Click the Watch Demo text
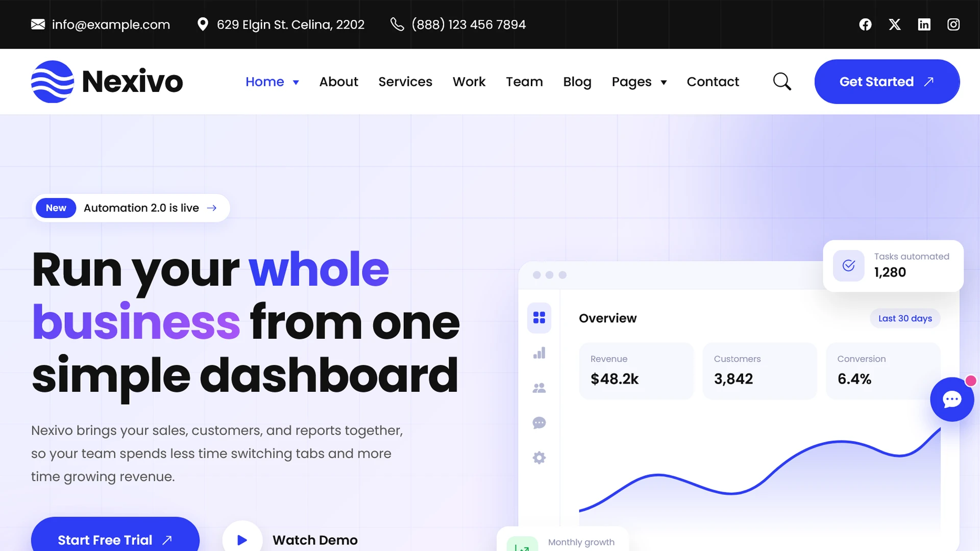 (x=315, y=540)
